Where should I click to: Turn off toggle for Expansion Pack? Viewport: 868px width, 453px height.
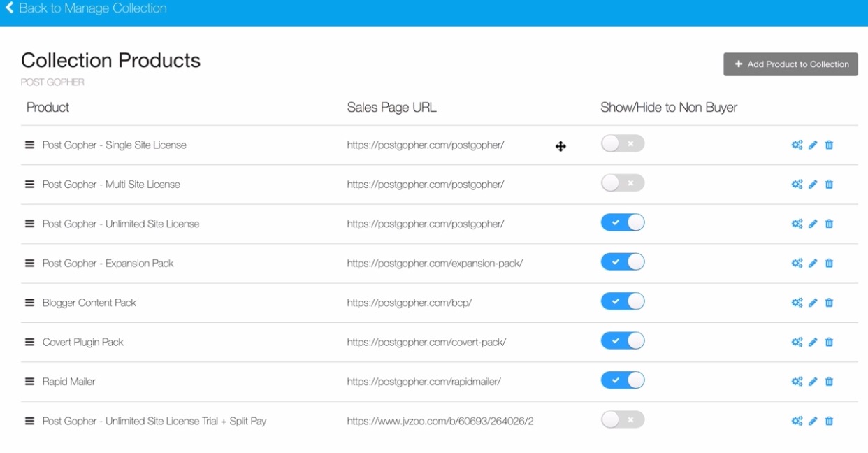tap(622, 262)
